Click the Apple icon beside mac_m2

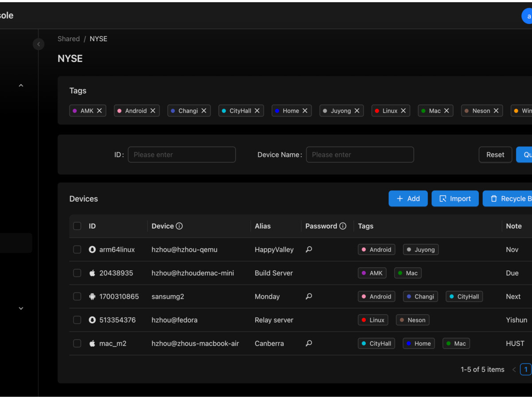click(x=92, y=344)
